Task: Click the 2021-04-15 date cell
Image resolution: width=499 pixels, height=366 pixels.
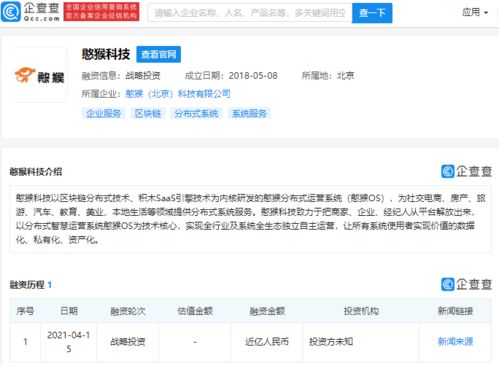Action: [69, 342]
